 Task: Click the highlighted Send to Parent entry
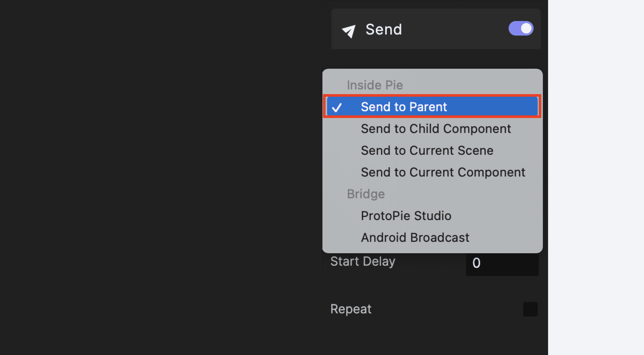click(404, 107)
